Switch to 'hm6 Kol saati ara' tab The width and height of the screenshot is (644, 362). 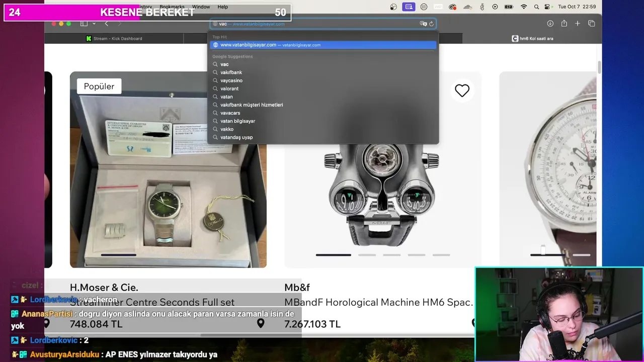click(x=532, y=38)
